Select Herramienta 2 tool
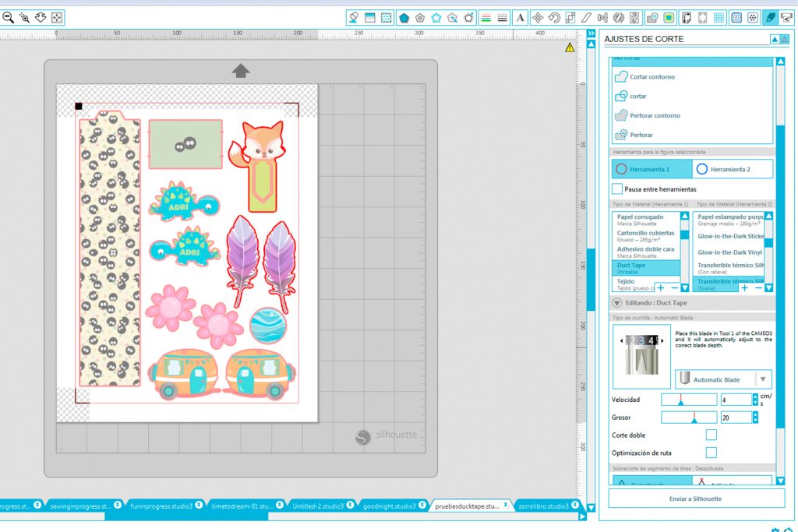Image resolution: width=798 pixels, height=532 pixels. 733,169
